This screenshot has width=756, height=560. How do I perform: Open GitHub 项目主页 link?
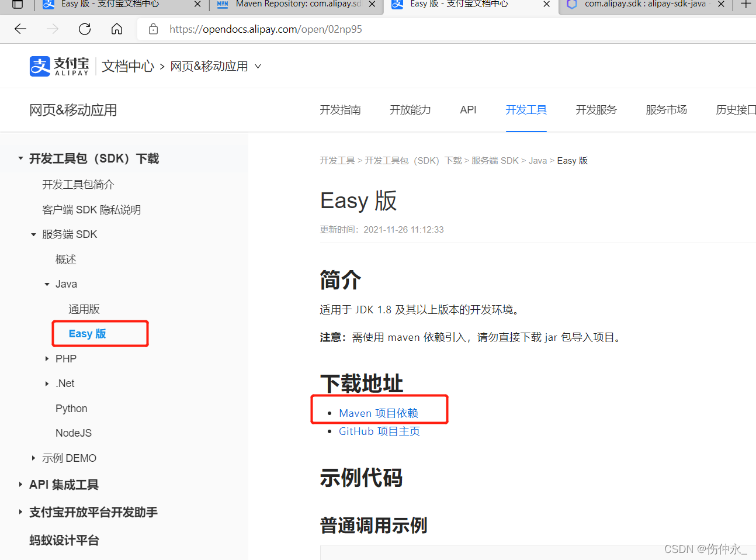(x=379, y=431)
